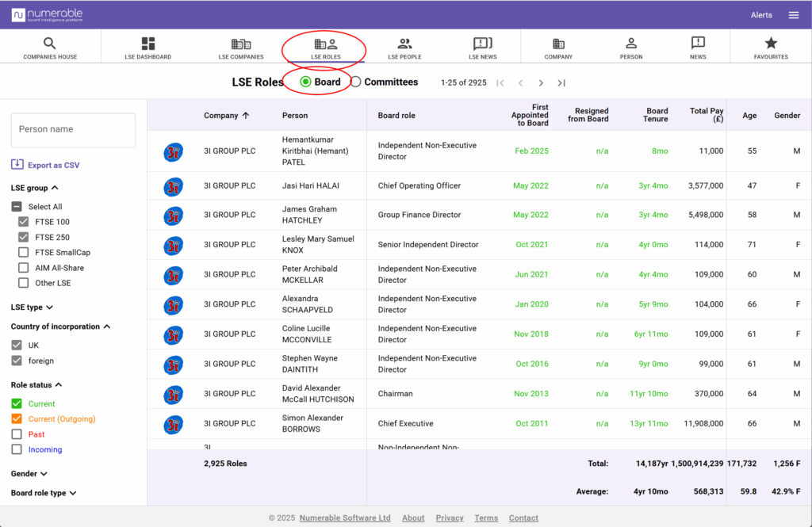Open the LSE People icon
Screen dimensions: 812x527
click(404, 44)
